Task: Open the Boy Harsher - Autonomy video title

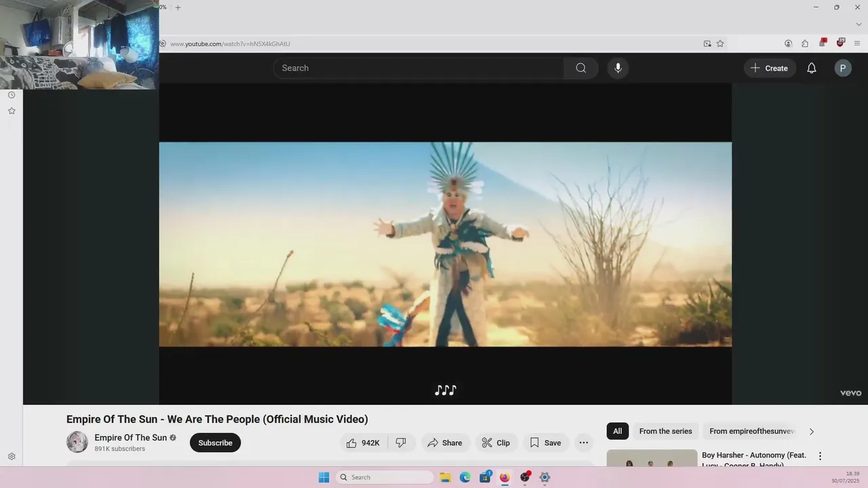Action: [754, 460]
